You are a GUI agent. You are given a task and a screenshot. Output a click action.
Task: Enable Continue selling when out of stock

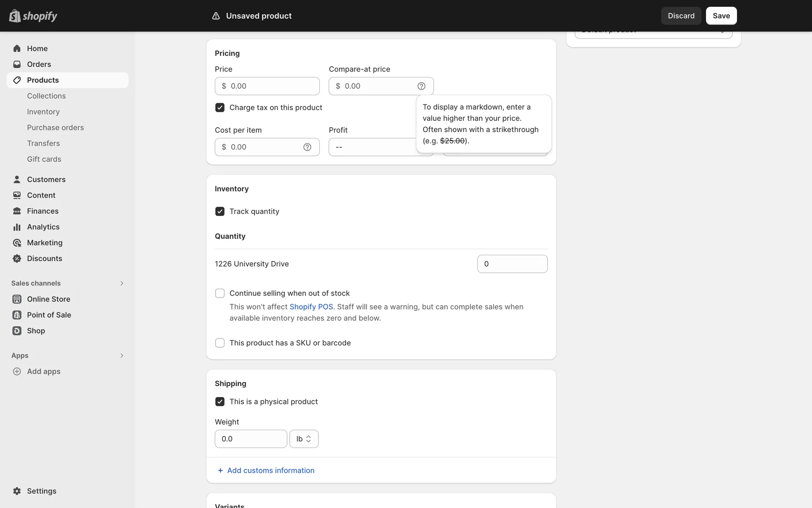tap(220, 293)
